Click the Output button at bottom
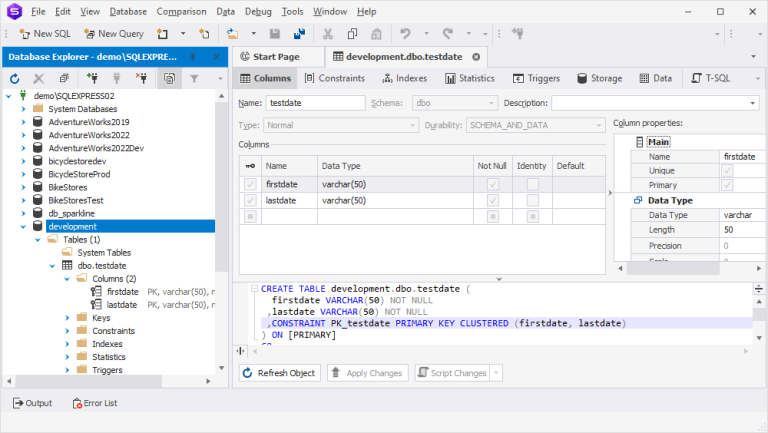 coord(32,403)
